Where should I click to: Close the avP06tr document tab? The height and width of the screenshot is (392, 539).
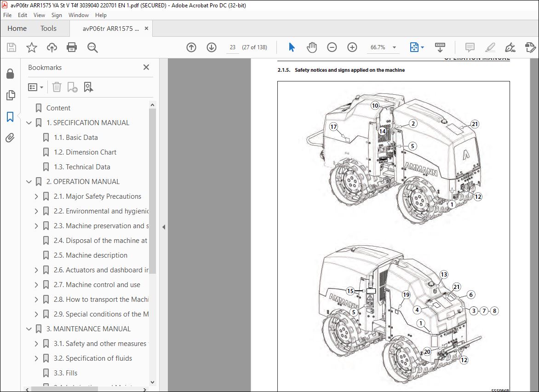(x=146, y=29)
